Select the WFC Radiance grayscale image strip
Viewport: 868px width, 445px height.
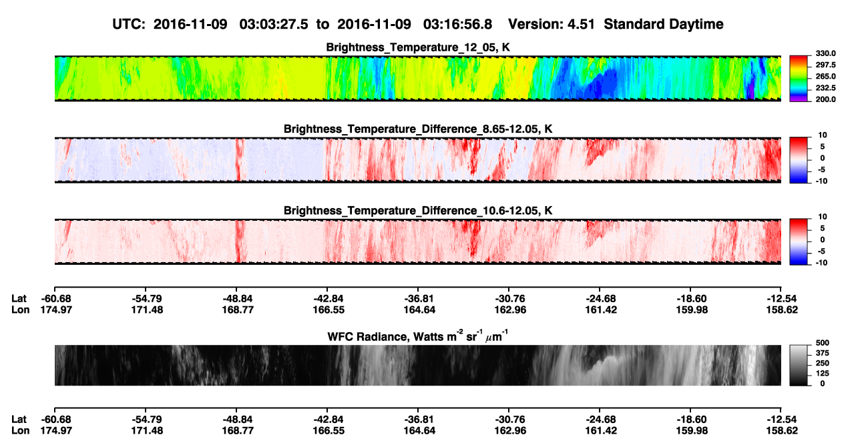pos(417,365)
